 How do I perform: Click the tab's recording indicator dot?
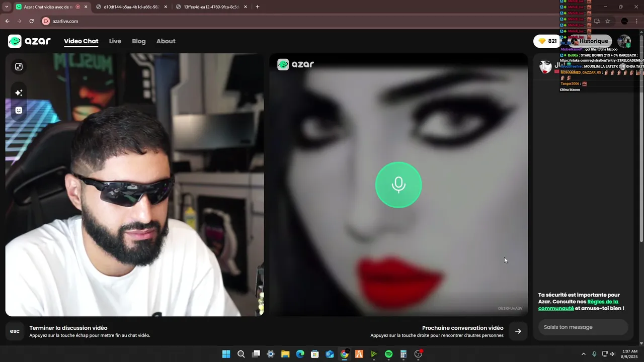click(x=77, y=7)
